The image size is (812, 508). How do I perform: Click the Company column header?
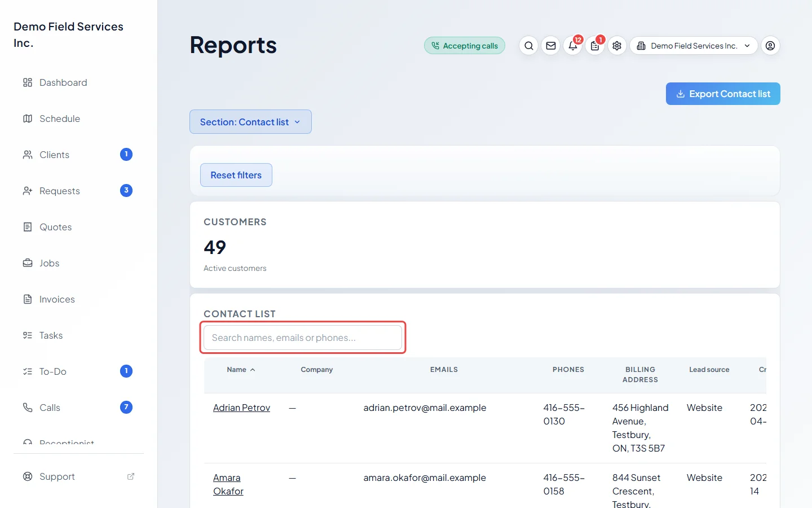point(317,370)
